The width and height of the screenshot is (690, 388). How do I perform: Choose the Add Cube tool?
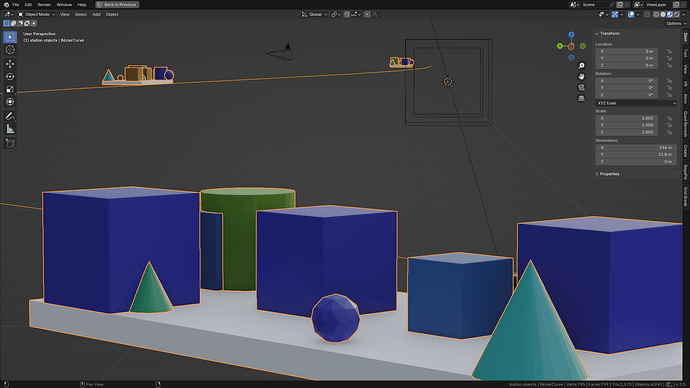click(10, 143)
